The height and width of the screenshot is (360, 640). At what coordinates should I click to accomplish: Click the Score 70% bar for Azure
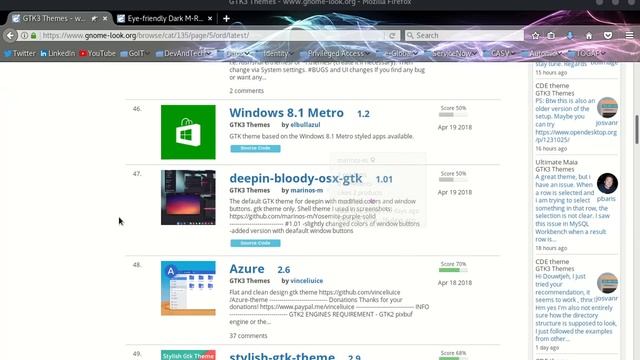tap(453, 270)
